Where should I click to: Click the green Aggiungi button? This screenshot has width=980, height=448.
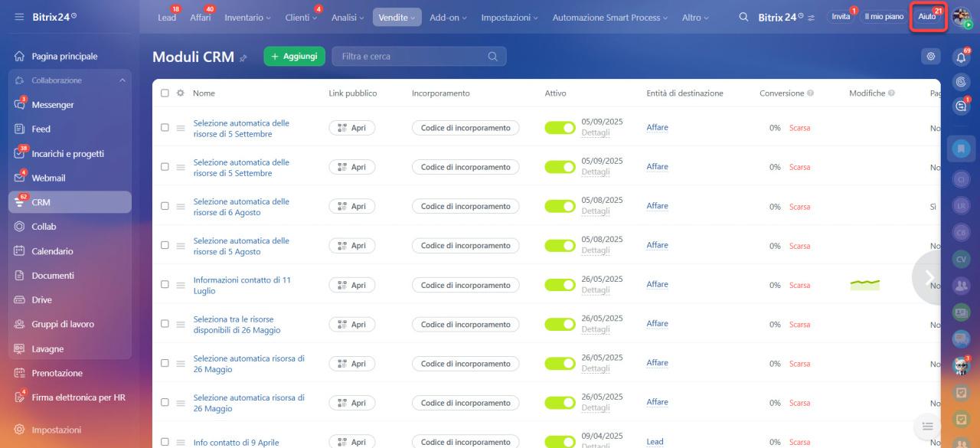[x=294, y=56]
